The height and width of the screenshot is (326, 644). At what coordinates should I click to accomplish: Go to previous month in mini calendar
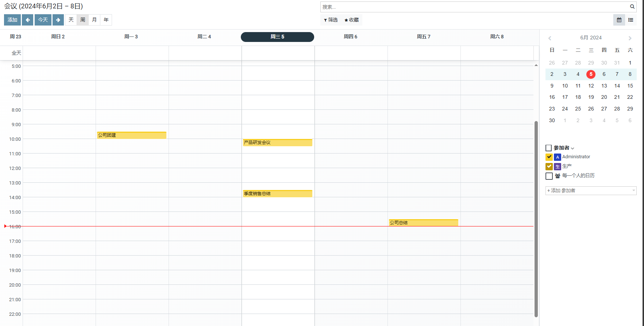coord(550,38)
